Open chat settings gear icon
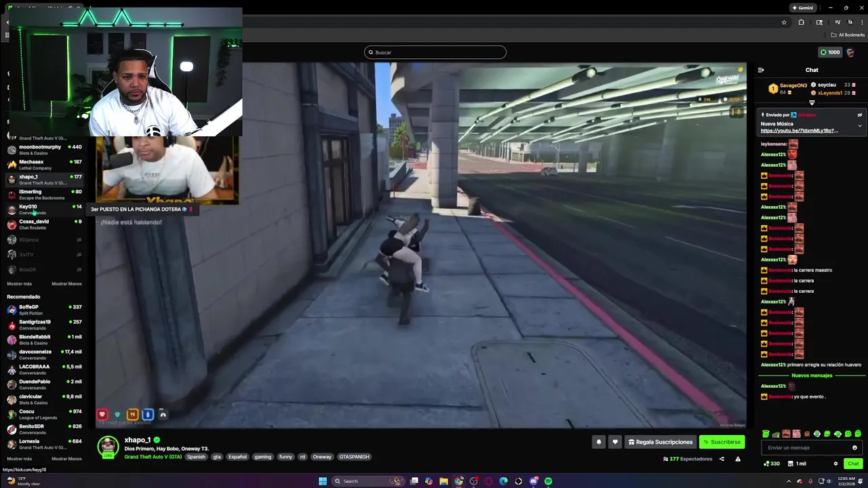 (835, 464)
